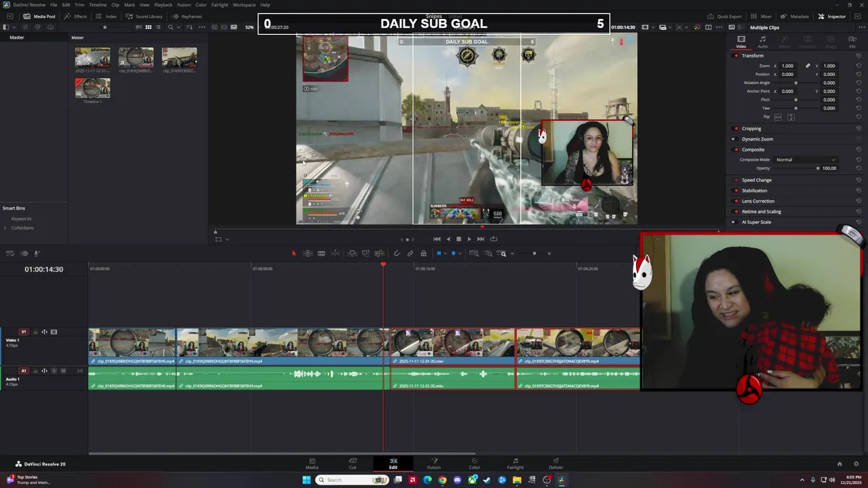
Task: Flip the clip horizontally
Action: click(x=778, y=117)
